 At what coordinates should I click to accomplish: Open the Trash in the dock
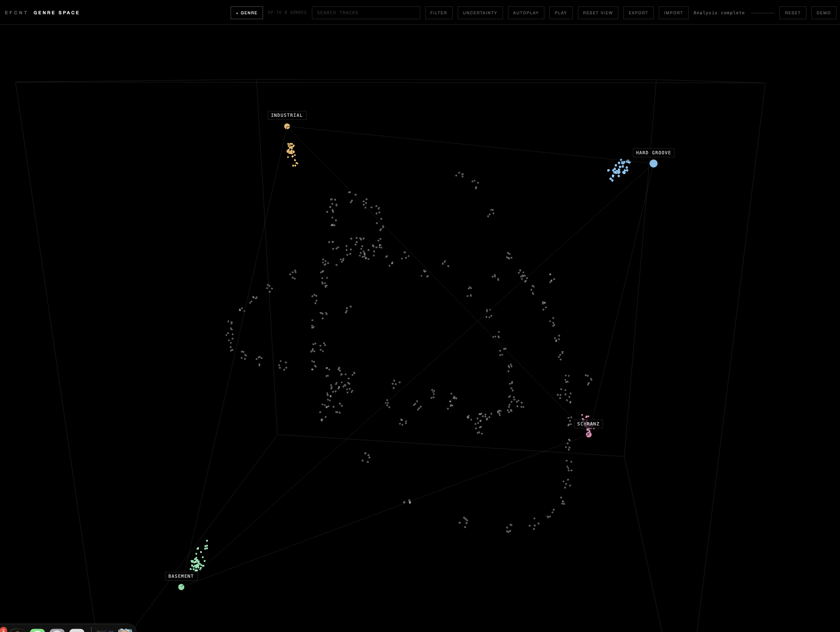tap(125, 631)
